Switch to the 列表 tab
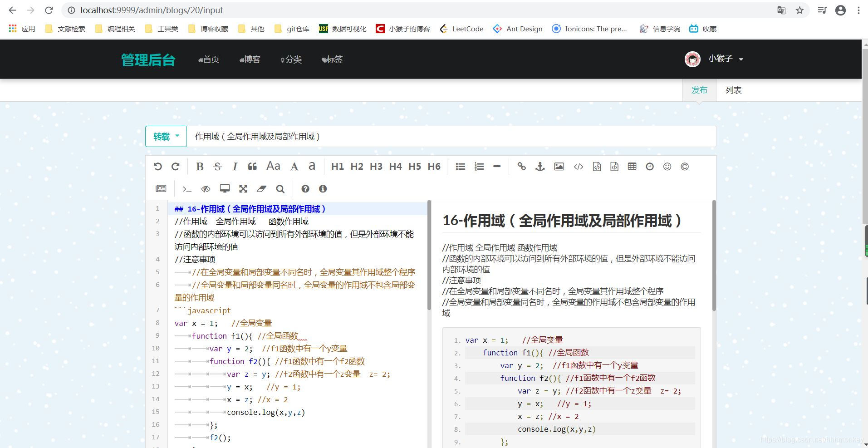Viewport: 868px width, 448px height. click(733, 90)
